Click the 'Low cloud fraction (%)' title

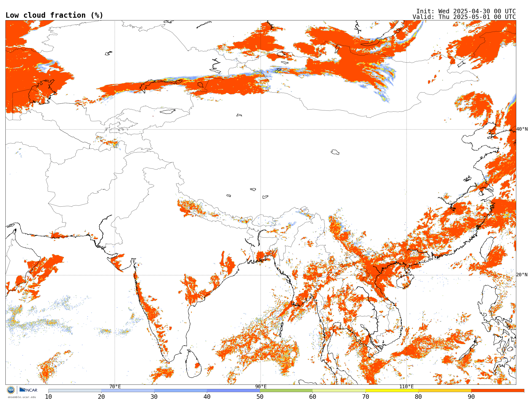pos(54,15)
